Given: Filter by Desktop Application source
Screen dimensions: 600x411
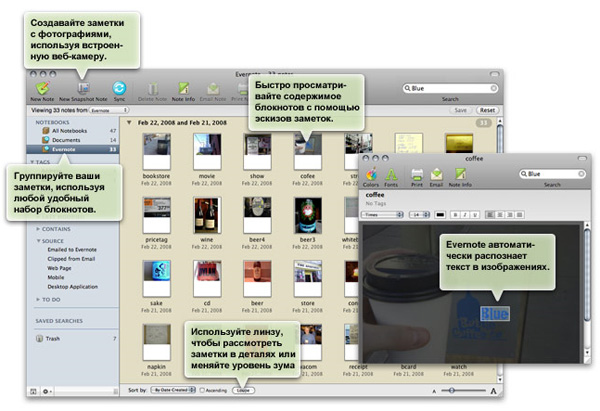Looking at the screenshot, I should click(73, 287).
